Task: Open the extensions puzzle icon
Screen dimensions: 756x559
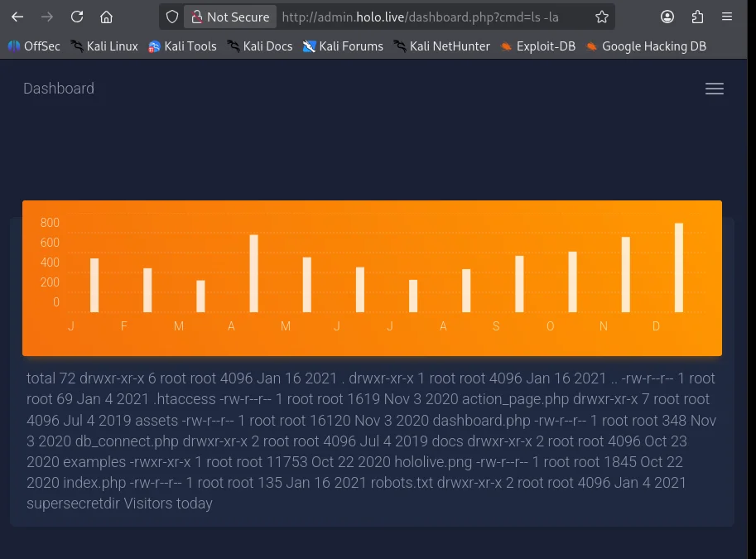Action: (x=697, y=17)
